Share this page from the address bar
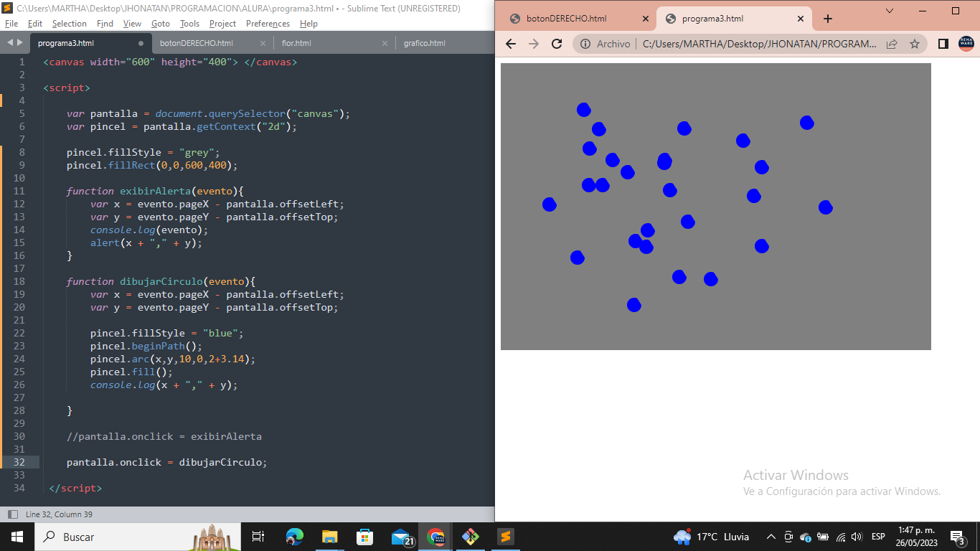 click(x=892, y=44)
